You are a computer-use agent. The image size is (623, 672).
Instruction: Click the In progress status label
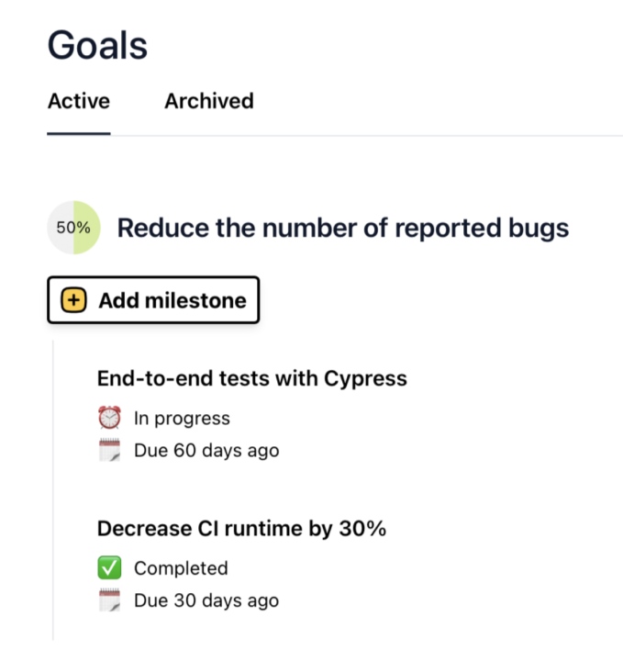pyautogui.click(x=182, y=419)
